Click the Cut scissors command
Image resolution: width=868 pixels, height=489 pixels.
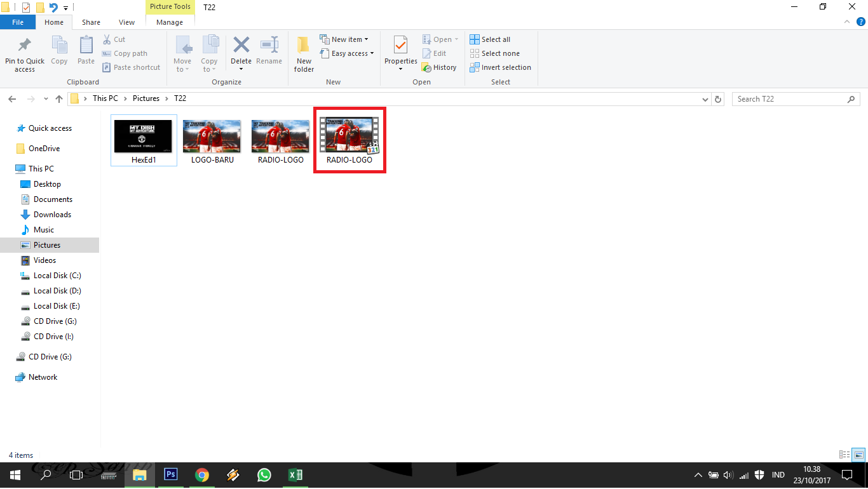[114, 39]
